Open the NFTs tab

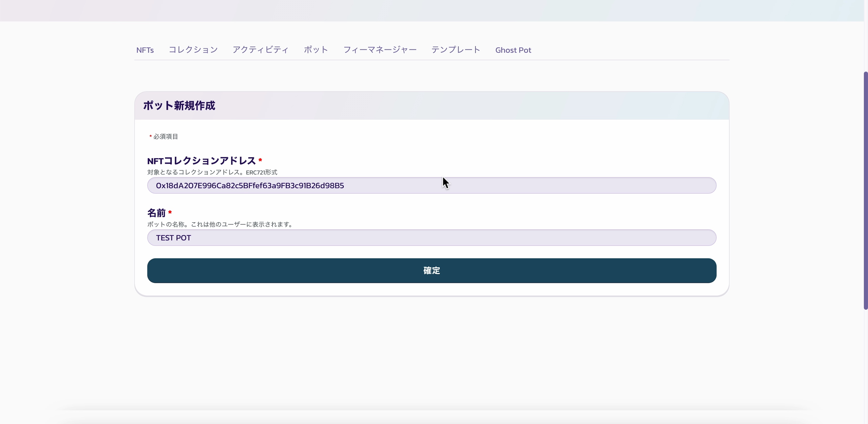coord(145,50)
